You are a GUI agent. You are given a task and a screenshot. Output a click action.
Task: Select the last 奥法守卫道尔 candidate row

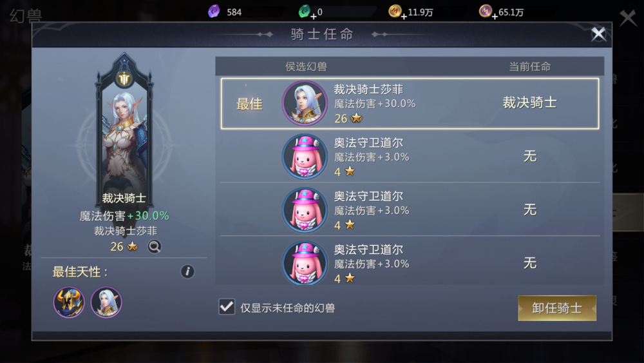(x=410, y=262)
